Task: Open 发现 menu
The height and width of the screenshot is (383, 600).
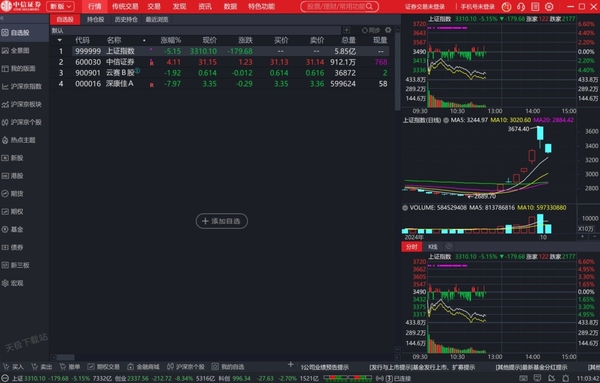Action: coord(179,7)
